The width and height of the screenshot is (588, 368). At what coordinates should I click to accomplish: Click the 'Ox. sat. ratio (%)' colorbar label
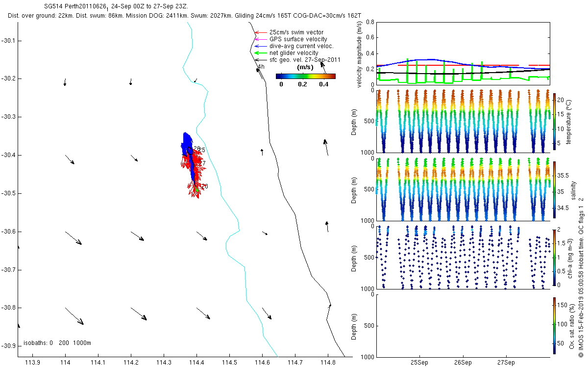click(x=573, y=326)
